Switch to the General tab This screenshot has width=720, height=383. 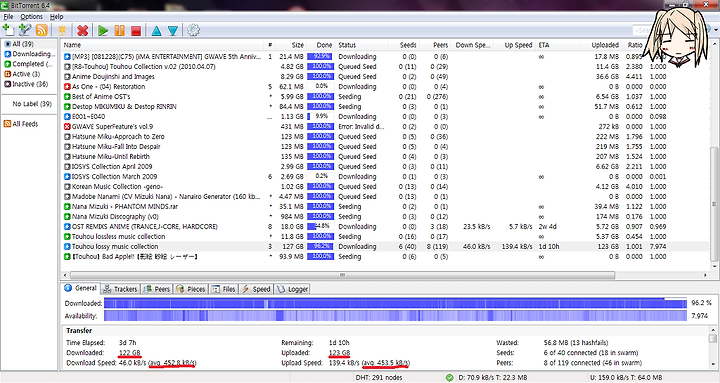click(80, 288)
